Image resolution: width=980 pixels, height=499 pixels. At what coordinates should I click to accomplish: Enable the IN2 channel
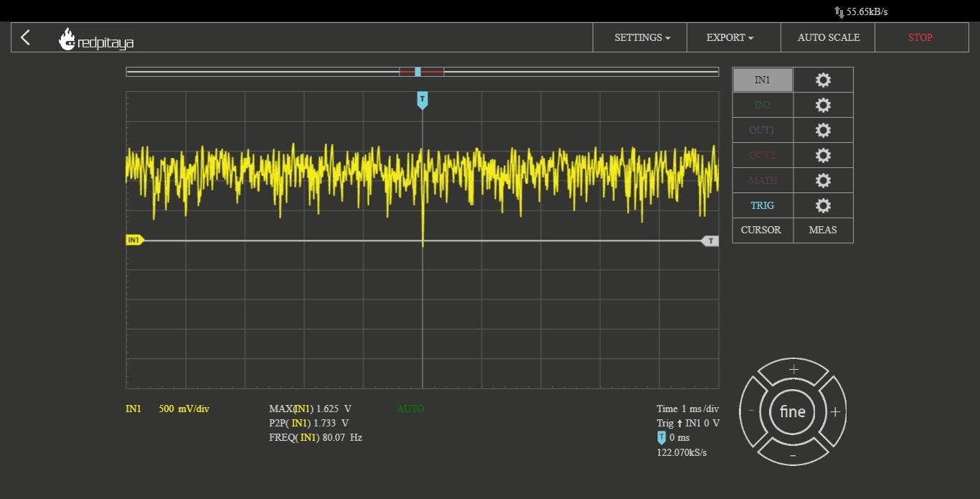point(762,105)
